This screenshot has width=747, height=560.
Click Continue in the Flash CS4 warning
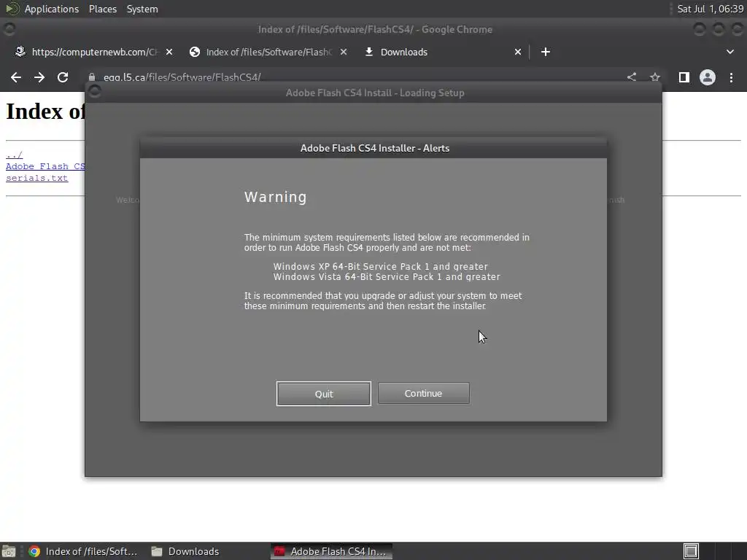point(424,393)
